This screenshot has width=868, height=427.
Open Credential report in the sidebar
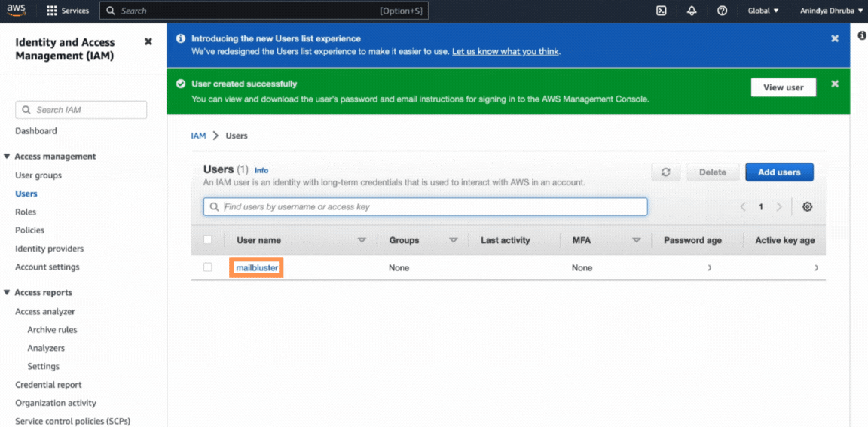(x=48, y=384)
